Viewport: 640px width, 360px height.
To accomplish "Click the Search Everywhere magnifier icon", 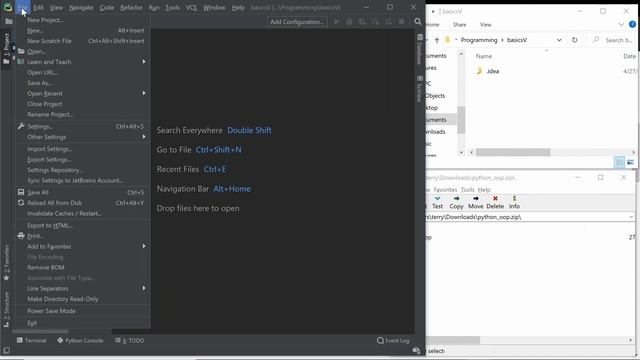I will pos(418,22).
